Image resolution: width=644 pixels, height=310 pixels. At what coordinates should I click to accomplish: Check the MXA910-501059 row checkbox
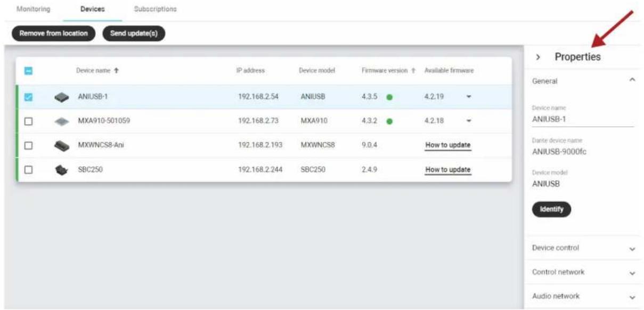tap(29, 121)
